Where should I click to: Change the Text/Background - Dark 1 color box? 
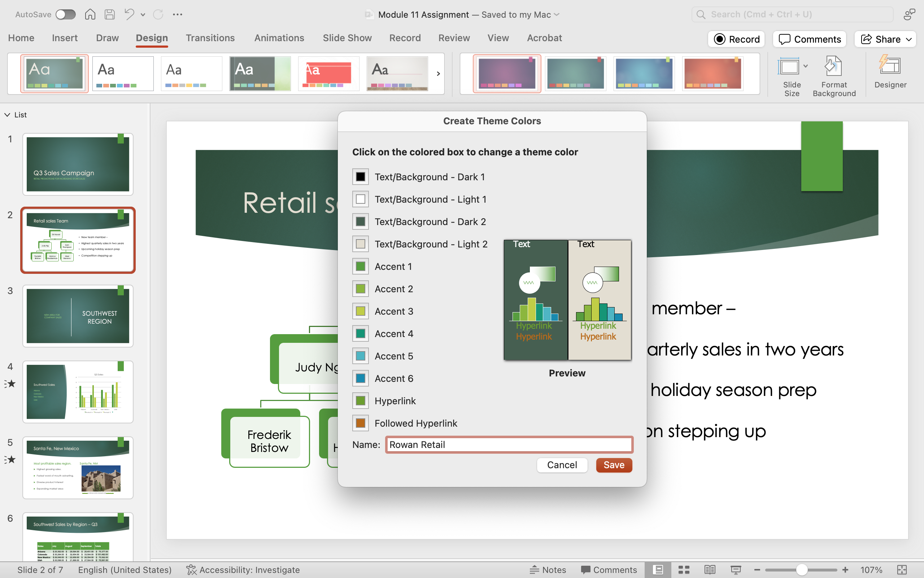click(x=361, y=177)
